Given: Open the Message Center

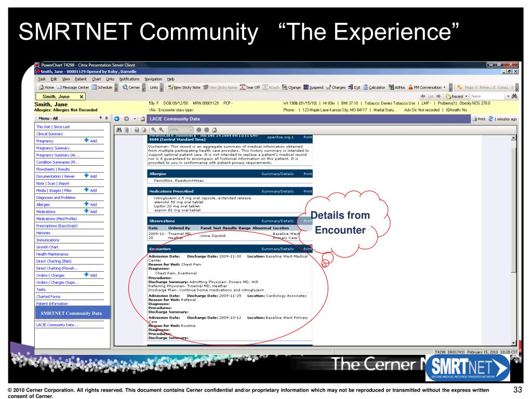Looking at the screenshot, I should (73, 87).
